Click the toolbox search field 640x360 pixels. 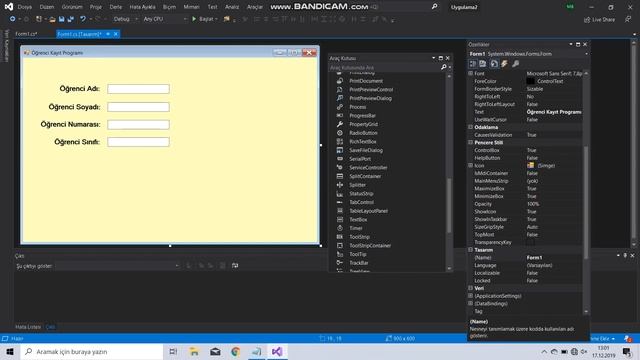click(x=384, y=67)
